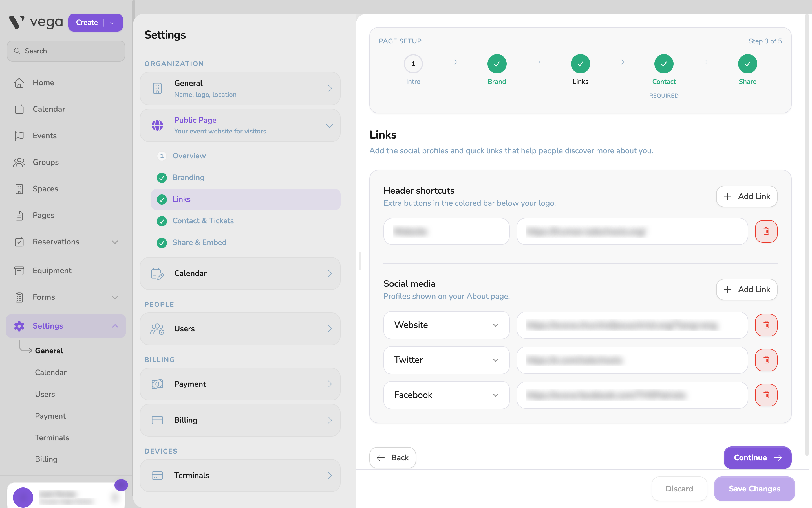Viewport: 812px width, 508px height.
Task: Expand the Reservations sidebar section
Action: click(115, 242)
